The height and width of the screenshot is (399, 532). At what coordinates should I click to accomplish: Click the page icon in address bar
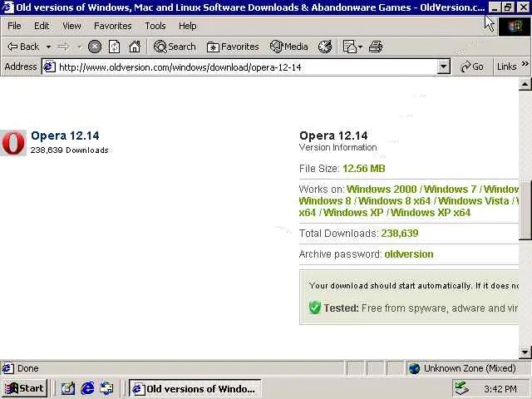(50, 66)
